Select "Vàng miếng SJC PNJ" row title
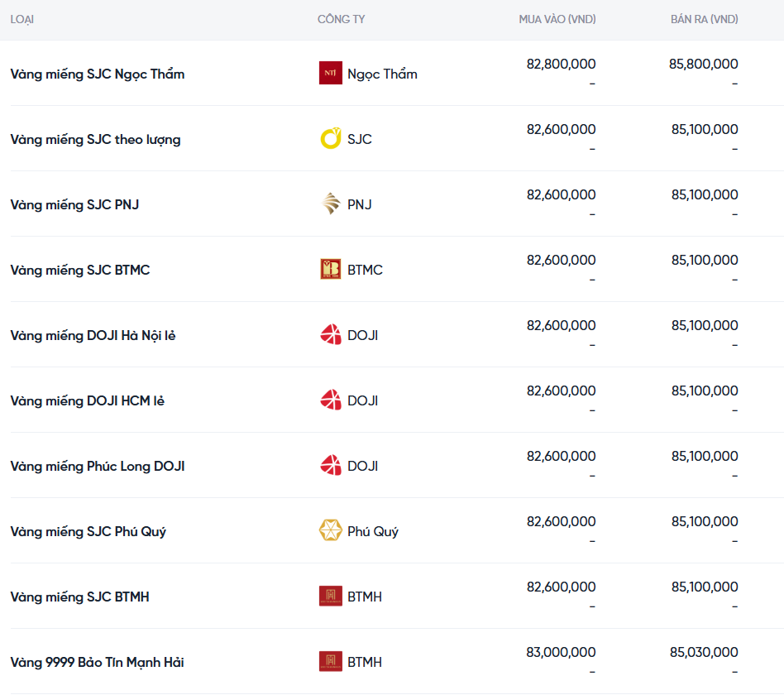The image size is (784, 695). 74,204
